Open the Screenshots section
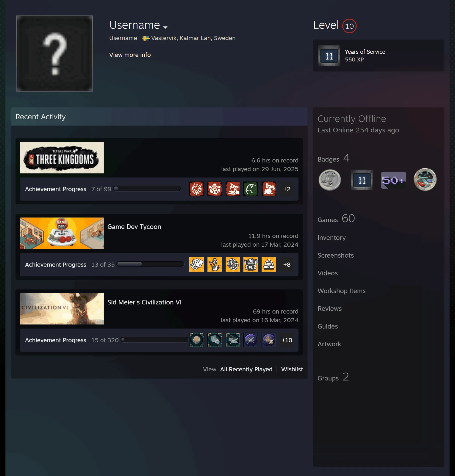 click(336, 255)
